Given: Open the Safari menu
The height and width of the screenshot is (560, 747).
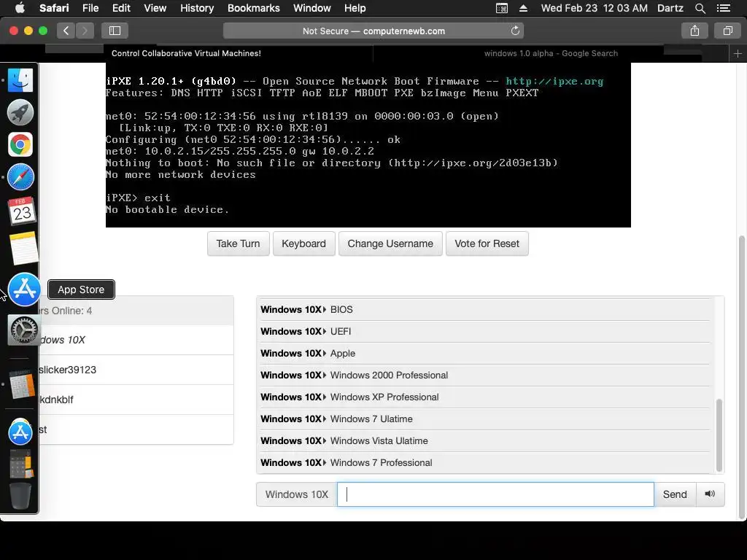Looking at the screenshot, I should pyautogui.click(x=54, y=8).
